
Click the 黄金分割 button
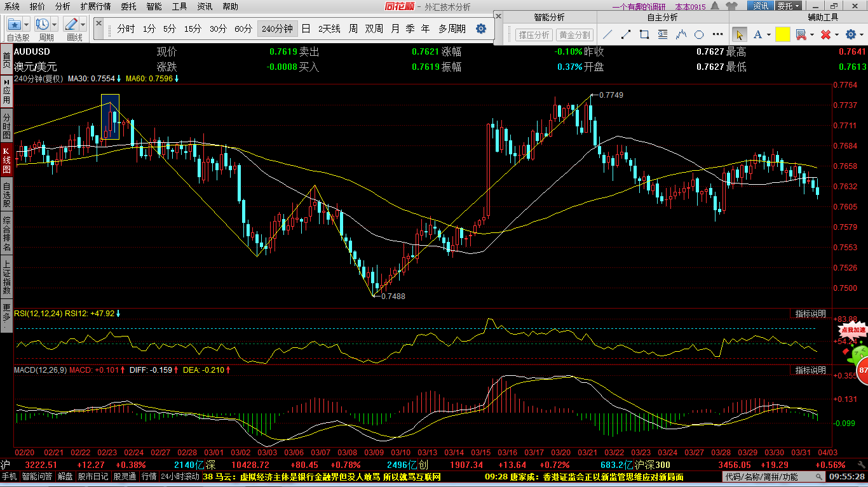pos(575,35)
